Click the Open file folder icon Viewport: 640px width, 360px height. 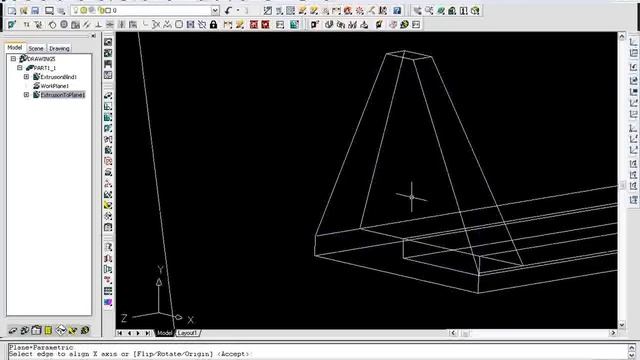click(24, 11)
